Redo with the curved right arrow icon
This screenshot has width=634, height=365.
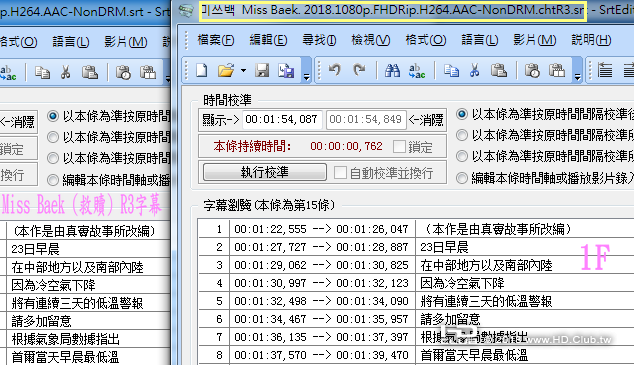coord(359,70)
